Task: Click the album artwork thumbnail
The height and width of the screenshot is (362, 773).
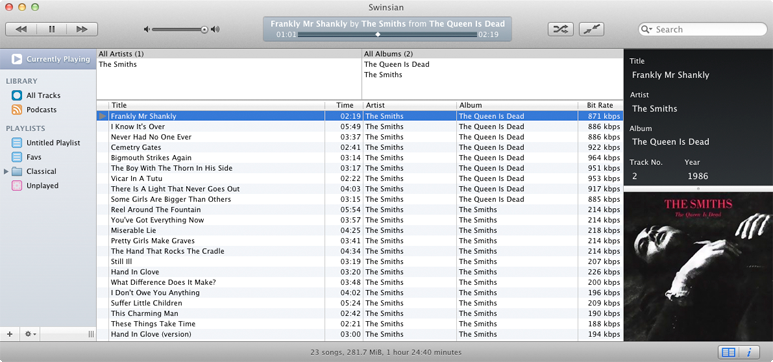Action: pyautogui.click(x=698, y=266)
